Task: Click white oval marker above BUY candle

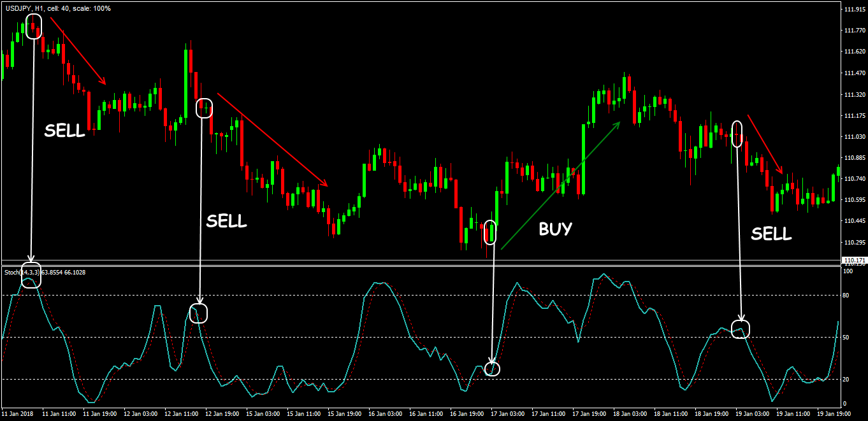Action: 489,232
